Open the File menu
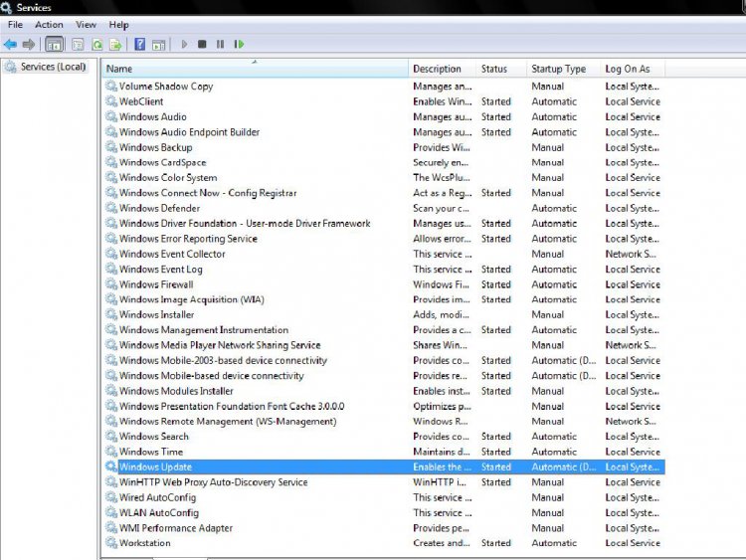The image size is (746, 560). pyautogui.click(x=15, y=24)
